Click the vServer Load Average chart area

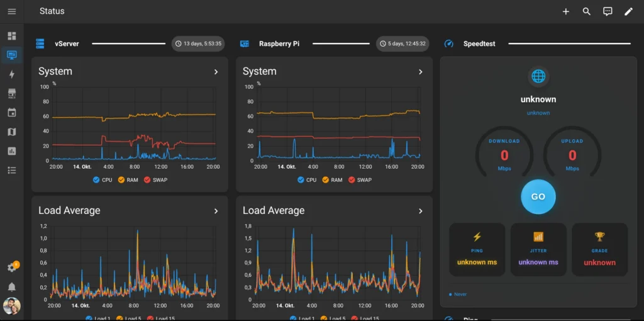(133, 263)
